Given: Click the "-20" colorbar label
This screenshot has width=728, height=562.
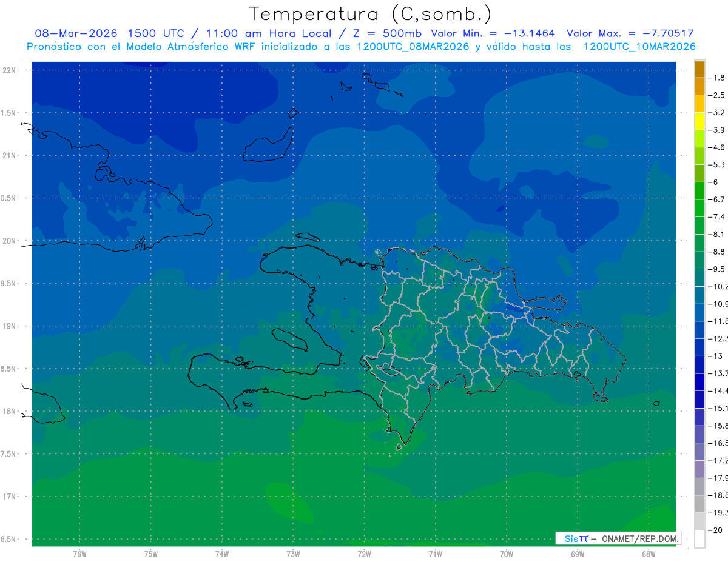Looking at the screenshot, I should point(716,530).
